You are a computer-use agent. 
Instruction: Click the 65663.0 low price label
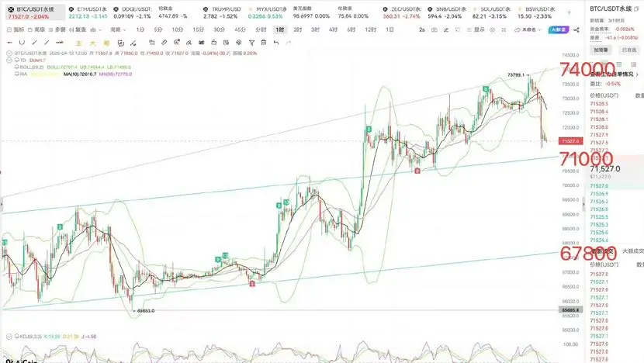pyautogui.click(x=145, y=311)
